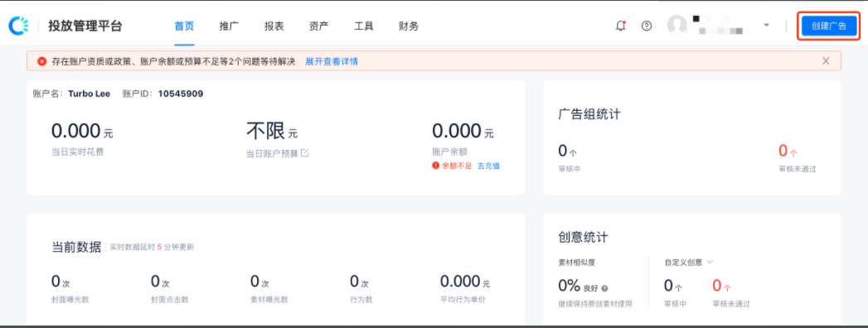
Task: Click the 账户余额 label
Action: coord(450,152)
